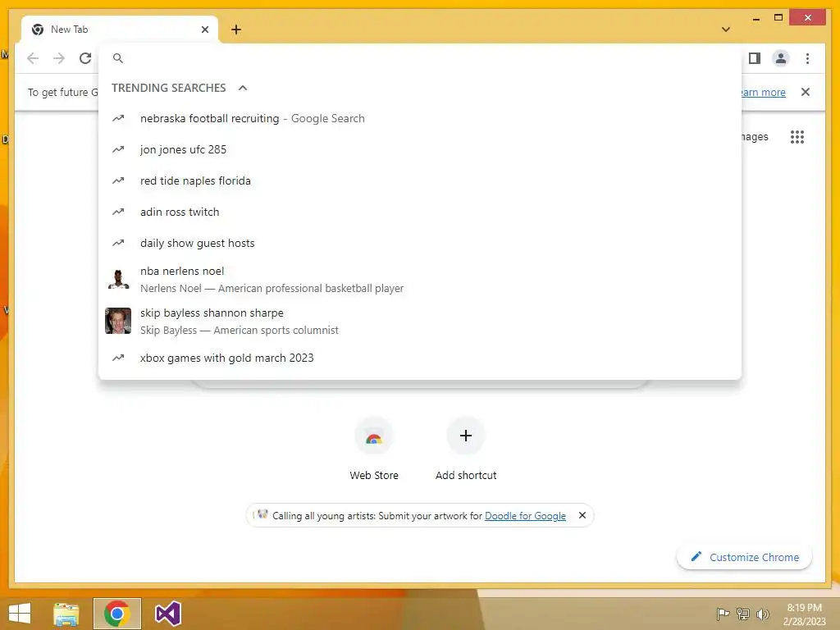Open Visual Studio from the taskbar
The height and width of the screenshot is (630, 840).
coord(167,614)
